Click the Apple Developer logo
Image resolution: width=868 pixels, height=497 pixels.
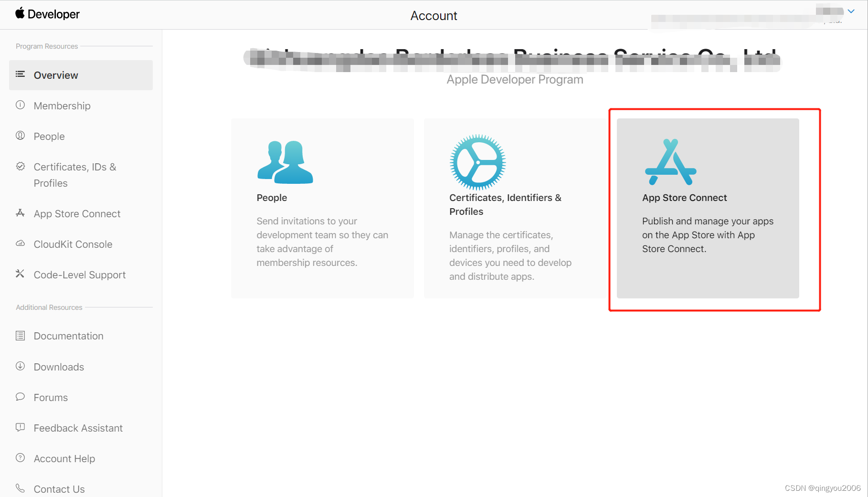pyautogui.click(x=47, y=14)
